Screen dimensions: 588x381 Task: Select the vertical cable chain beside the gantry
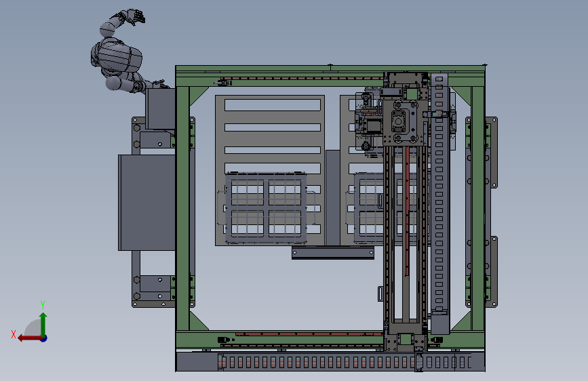pyautogui.click(x=440, y=203)
